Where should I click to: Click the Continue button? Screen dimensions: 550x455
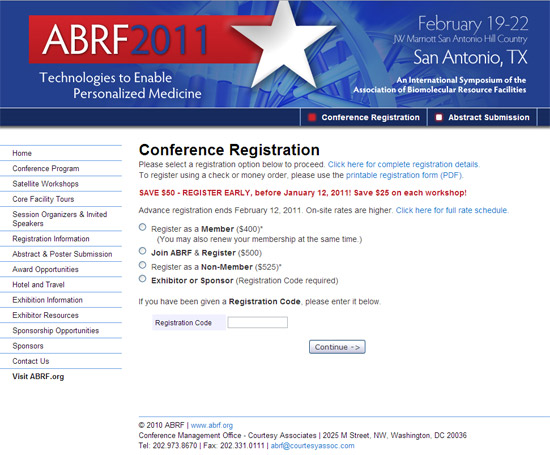[337, 347]
